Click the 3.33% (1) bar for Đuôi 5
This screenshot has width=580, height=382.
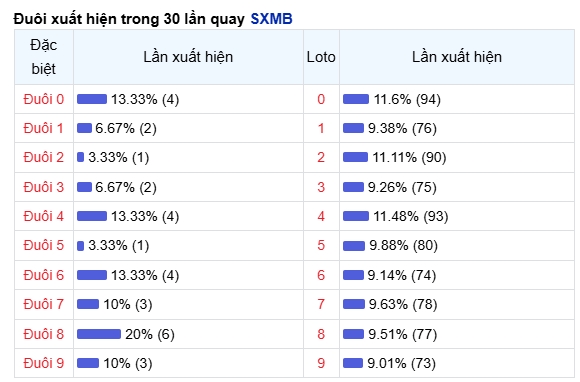click(80, 246)
